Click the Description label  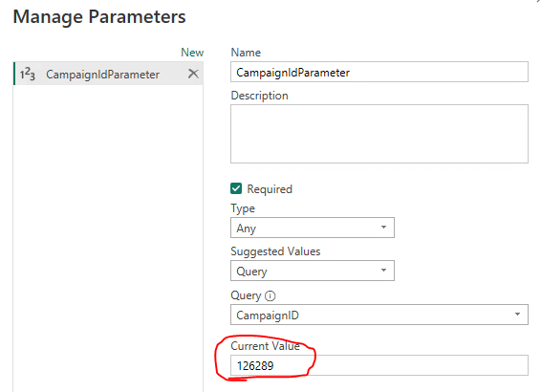259,96
